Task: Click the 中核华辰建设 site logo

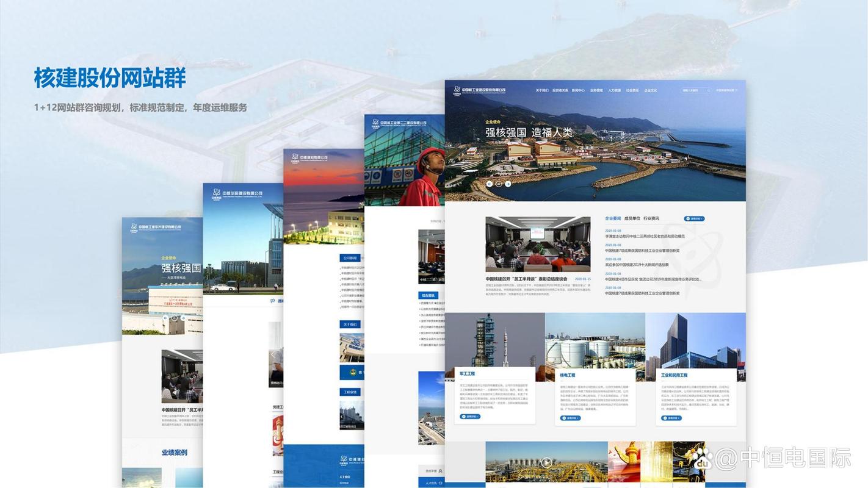Action: pos(236,193)
